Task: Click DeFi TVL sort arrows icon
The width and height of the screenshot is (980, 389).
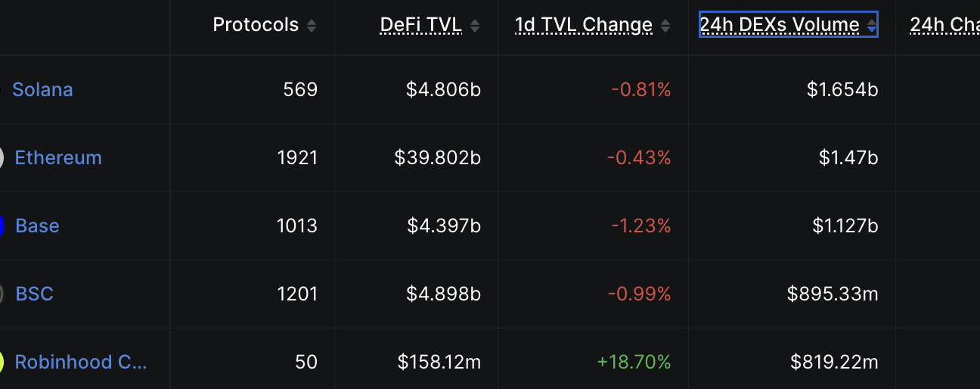Action: (474, 26)
